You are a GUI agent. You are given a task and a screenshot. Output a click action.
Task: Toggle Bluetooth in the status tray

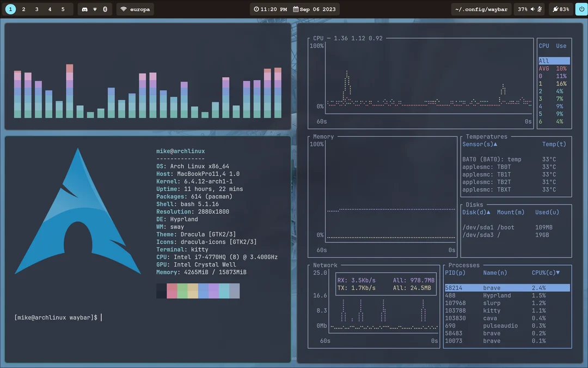(x=105, y=9)
